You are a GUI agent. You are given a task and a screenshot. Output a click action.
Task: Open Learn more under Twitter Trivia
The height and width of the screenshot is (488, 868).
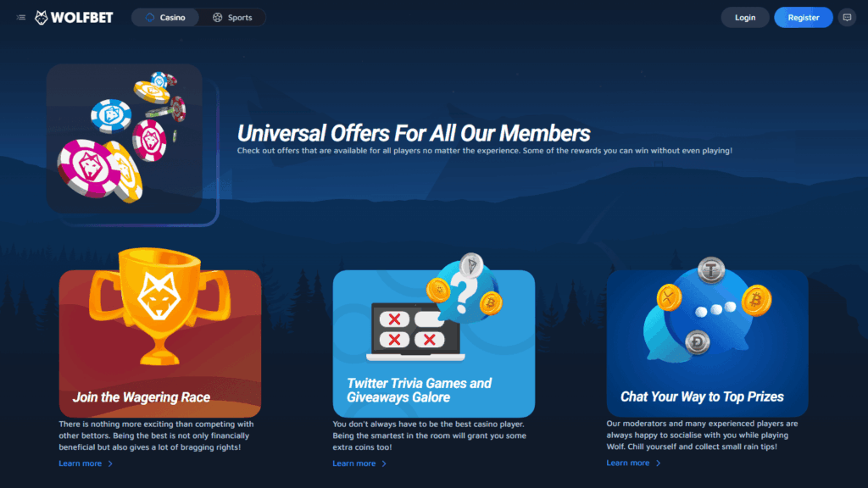(x=353, y=463)
